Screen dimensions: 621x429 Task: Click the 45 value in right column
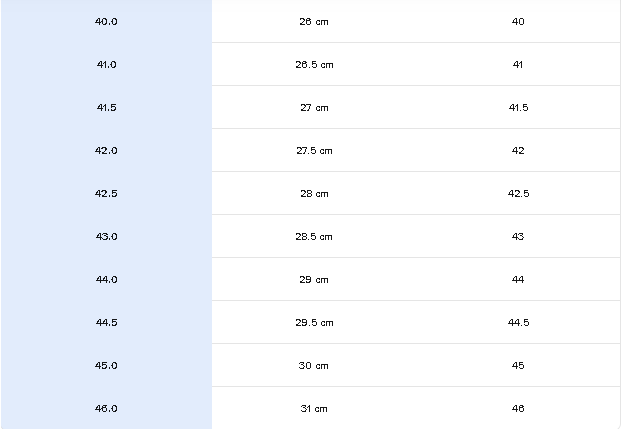coord(518,365)
